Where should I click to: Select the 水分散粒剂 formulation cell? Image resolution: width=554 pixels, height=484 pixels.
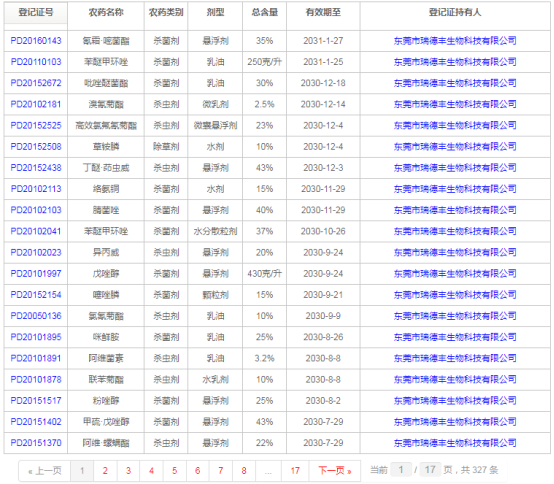pyautogui.click(x=215, y=231)
